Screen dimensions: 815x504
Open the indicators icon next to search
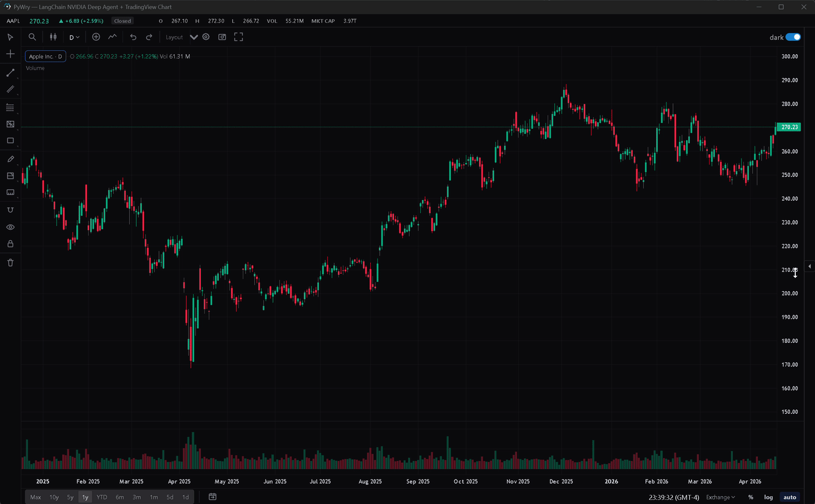pos(53,37)
